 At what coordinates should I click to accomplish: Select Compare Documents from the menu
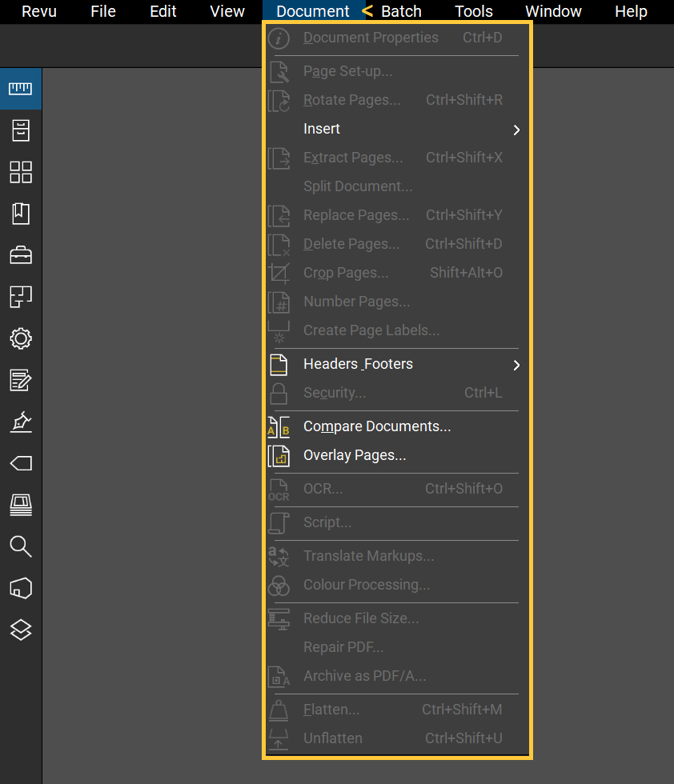tap(377, 426)
